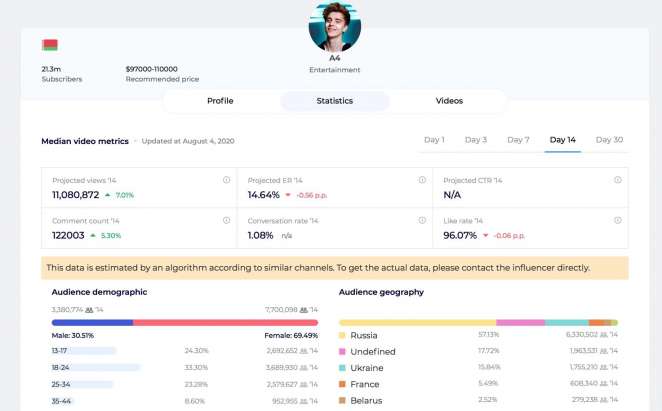Click the info icon beside Comment count
This screenshot has height=411, width=662.
click(227, 220)
